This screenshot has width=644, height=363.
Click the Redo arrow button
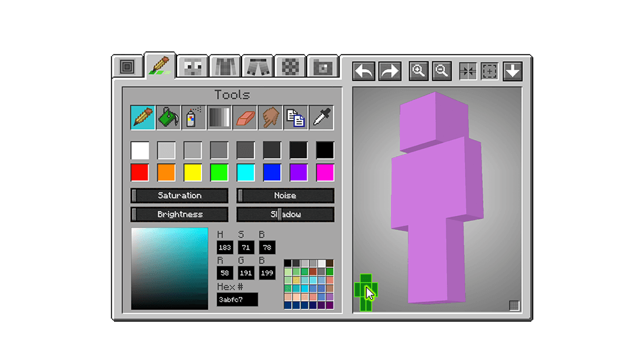coord(390,71)
